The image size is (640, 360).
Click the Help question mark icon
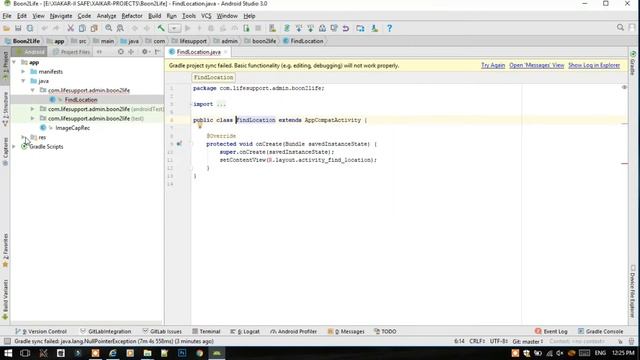389,28
